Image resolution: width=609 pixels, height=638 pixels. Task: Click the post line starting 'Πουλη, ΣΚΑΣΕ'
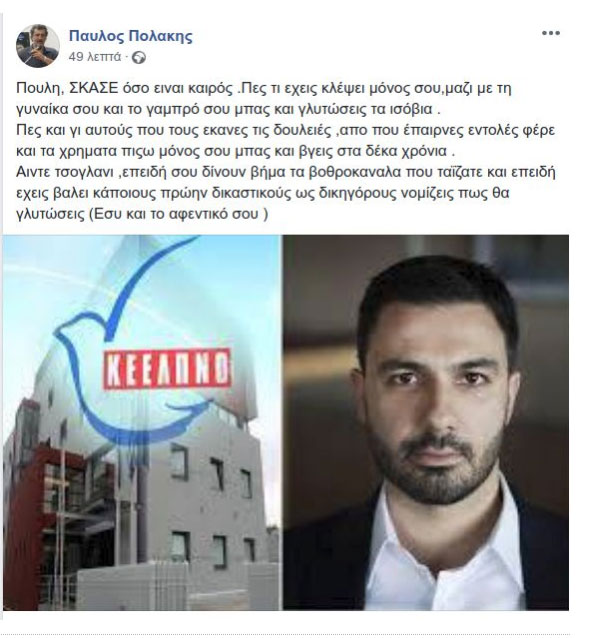point(264,88)
